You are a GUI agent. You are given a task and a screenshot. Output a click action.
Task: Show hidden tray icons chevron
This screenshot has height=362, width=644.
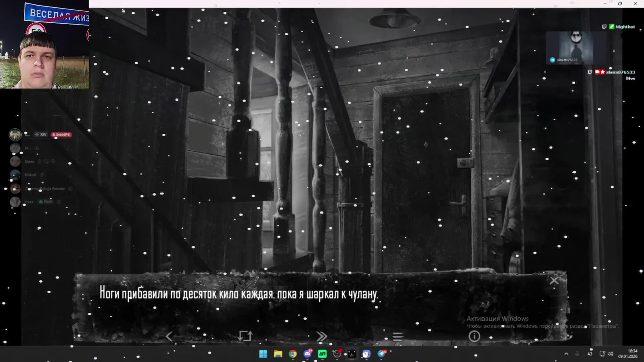point(566,354)
